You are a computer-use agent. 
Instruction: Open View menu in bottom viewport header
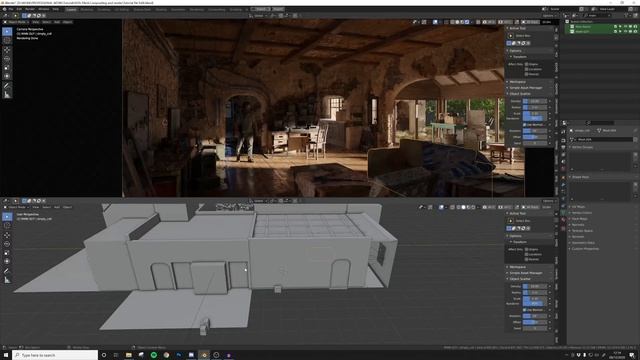[x=36, y=207]
